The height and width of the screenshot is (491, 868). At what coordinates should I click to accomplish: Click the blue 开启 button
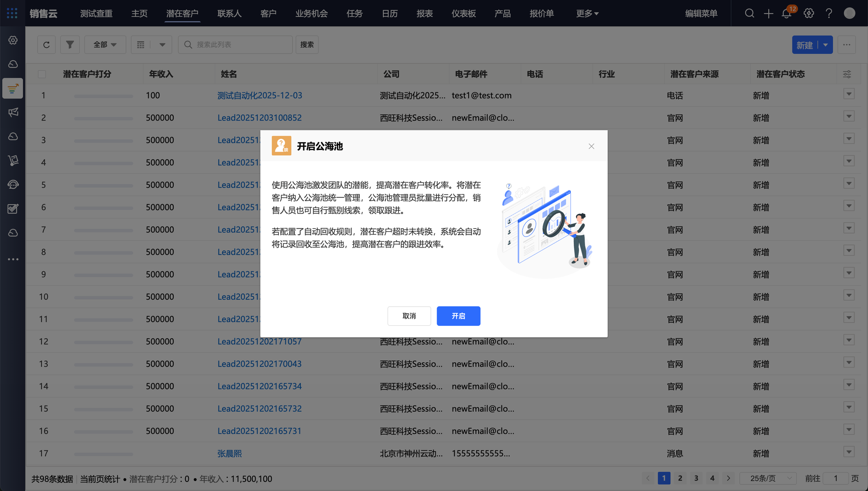(458, 316)
